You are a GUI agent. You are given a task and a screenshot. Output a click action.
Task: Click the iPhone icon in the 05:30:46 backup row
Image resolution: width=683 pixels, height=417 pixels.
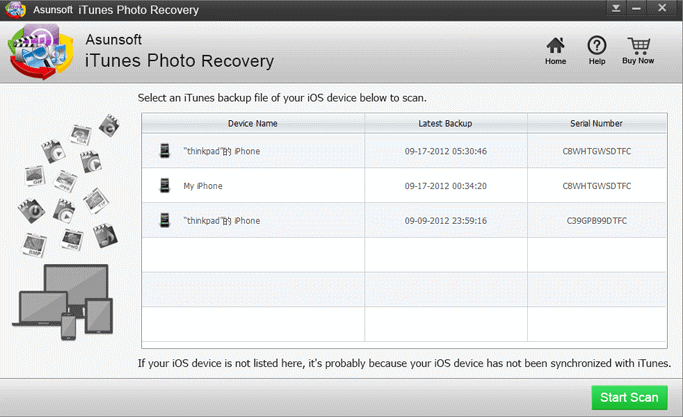(165, 151)
